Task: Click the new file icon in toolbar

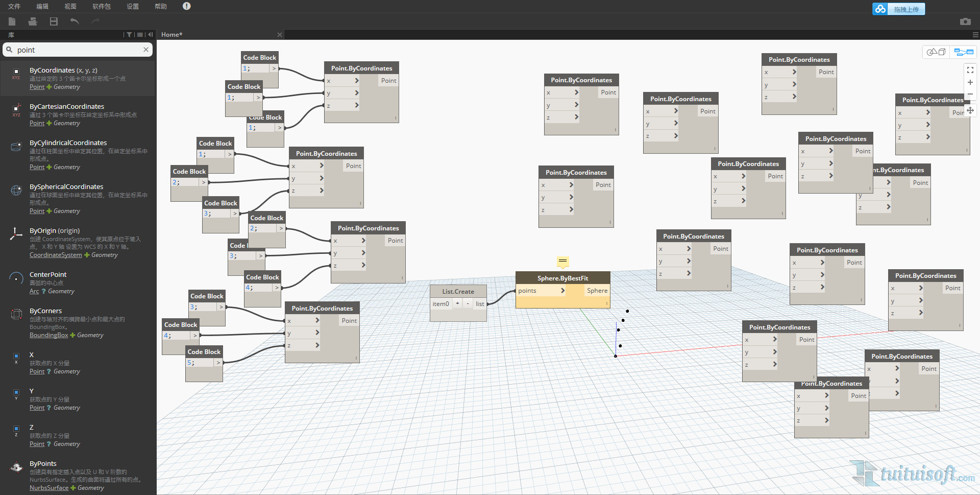Action: 12,21
